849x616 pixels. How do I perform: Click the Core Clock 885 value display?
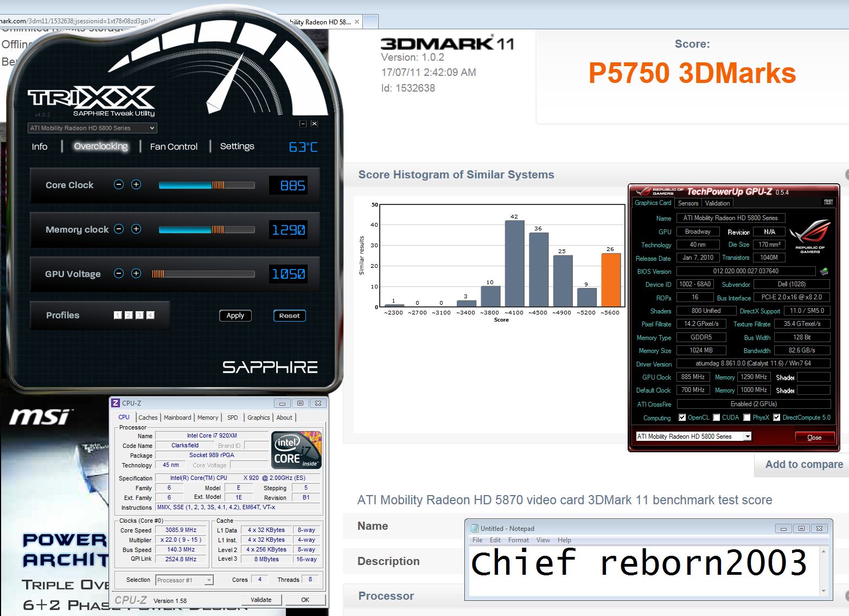point(289,185)
